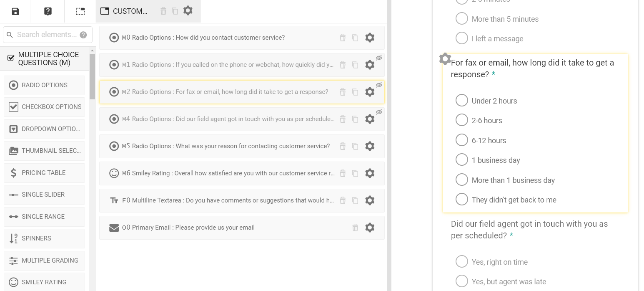The image size is (644, 291).
Task: Duplicate the M6 Smiley Rating element
Action: 355,173
